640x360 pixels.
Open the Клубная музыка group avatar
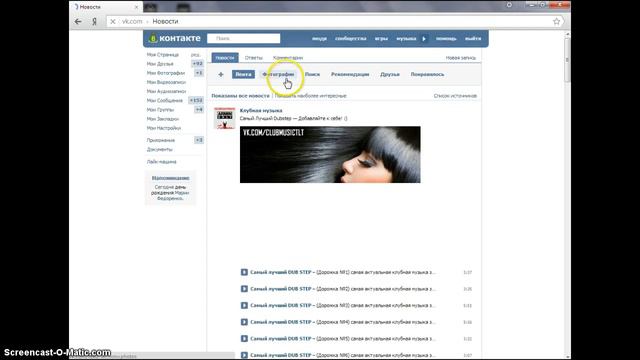click(224, 118)
